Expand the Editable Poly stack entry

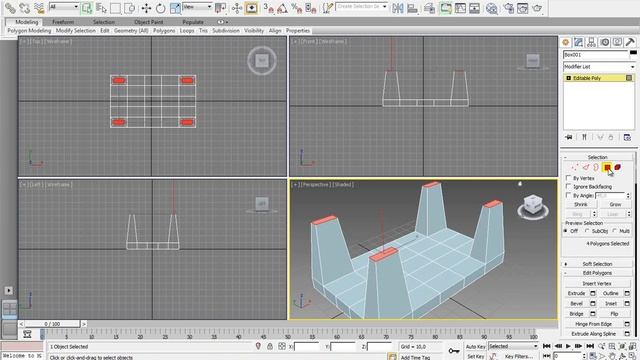(x=569, y=78)
